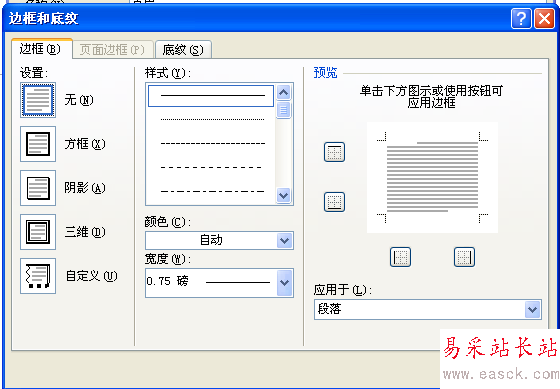Click the 段落 value in 应用于 box

pyautogui.click(x=330, y=309)
